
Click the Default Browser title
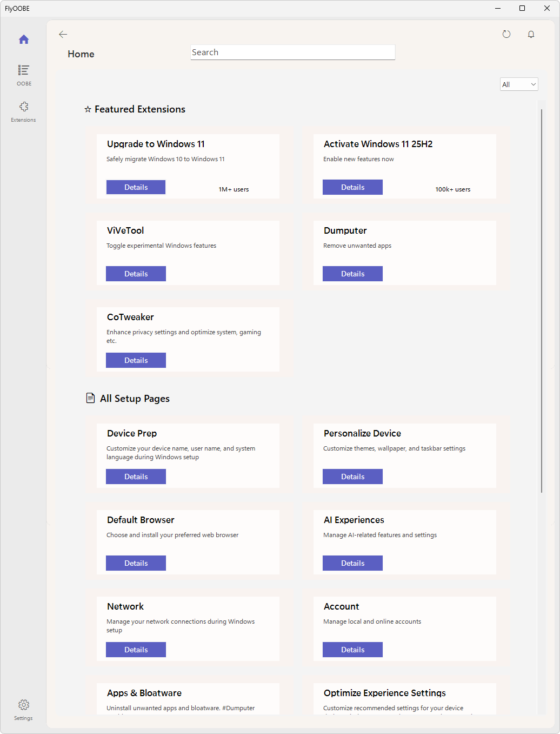click(141, 520)
